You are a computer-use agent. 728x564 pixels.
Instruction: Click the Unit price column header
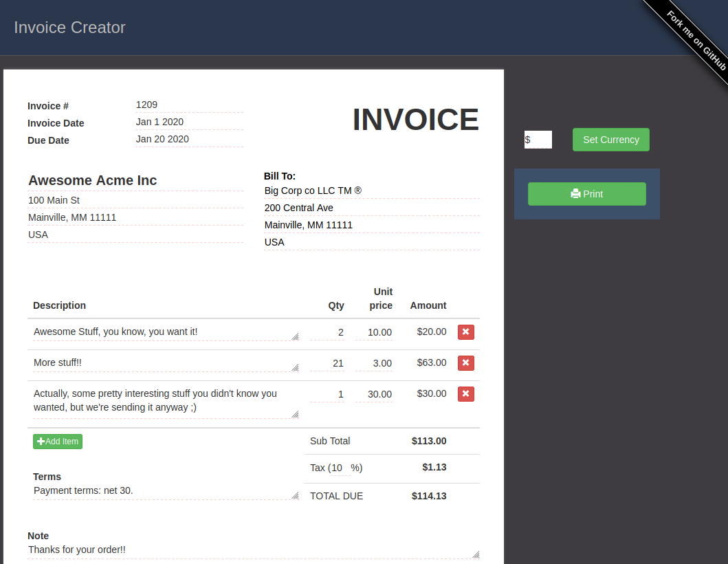tap(381, 299)
